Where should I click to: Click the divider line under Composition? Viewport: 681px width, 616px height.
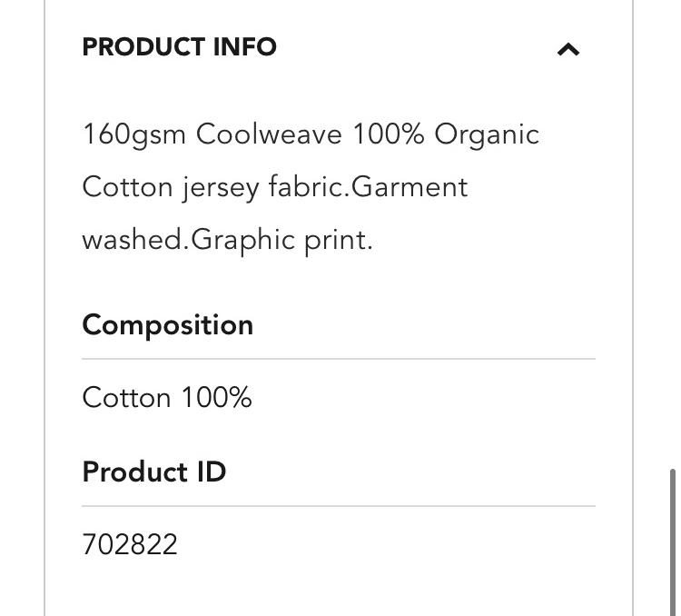coord(338,359)
